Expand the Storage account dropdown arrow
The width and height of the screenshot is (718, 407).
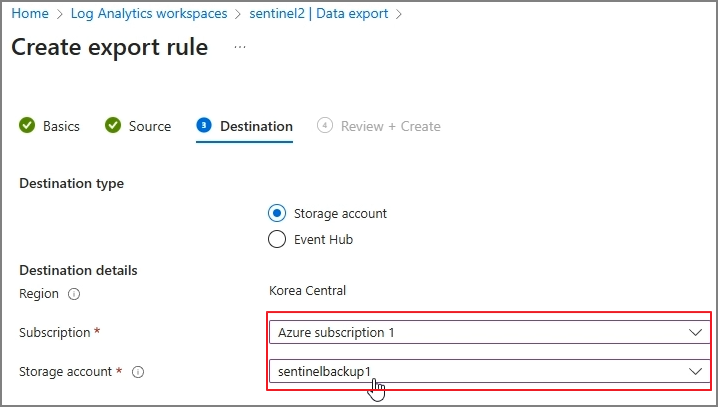click(695, 371)
